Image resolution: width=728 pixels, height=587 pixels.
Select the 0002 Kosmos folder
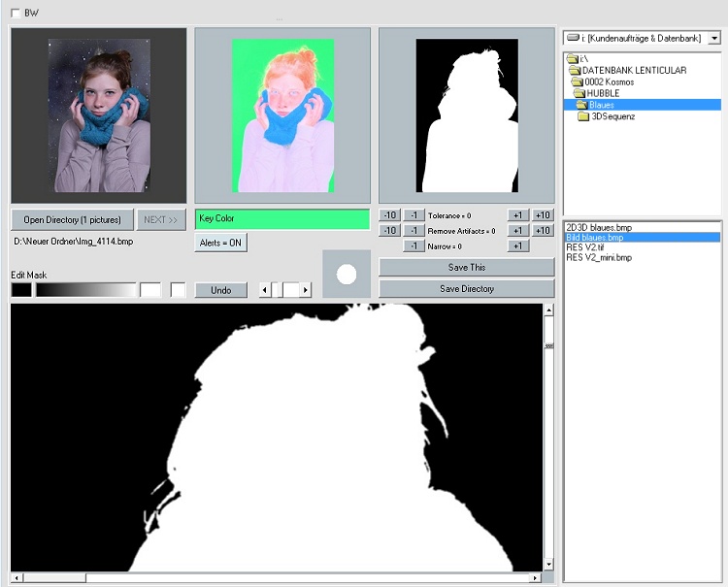[x=609, y=82]
